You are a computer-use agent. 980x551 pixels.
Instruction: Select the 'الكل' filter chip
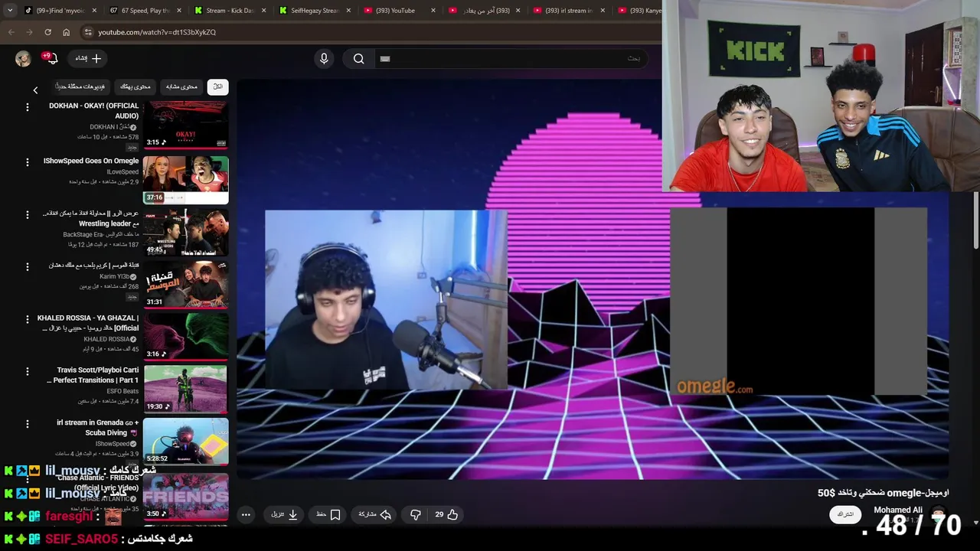pyautogui.click(x=217, y=86)
